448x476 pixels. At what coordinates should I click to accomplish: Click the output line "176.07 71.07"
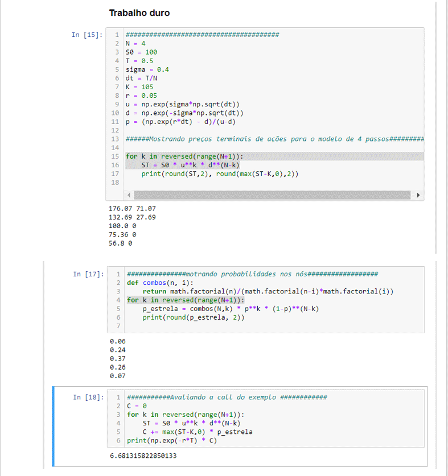pos(132,209)
